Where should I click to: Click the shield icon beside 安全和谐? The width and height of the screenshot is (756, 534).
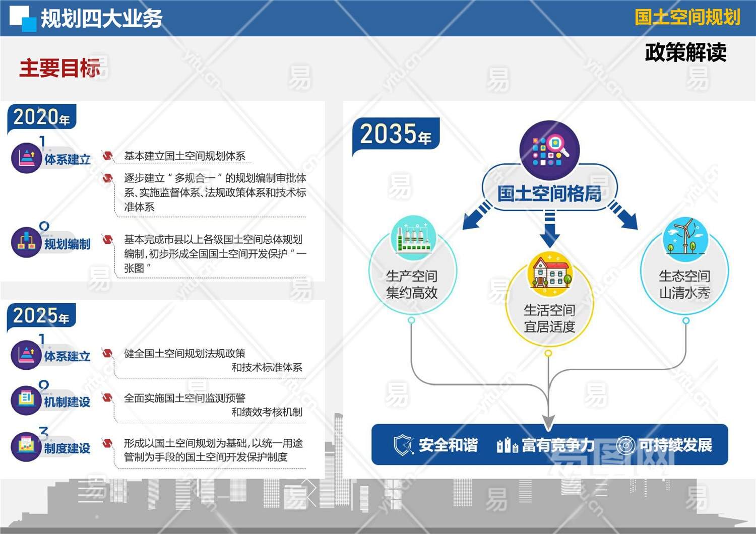click(403, 445)
